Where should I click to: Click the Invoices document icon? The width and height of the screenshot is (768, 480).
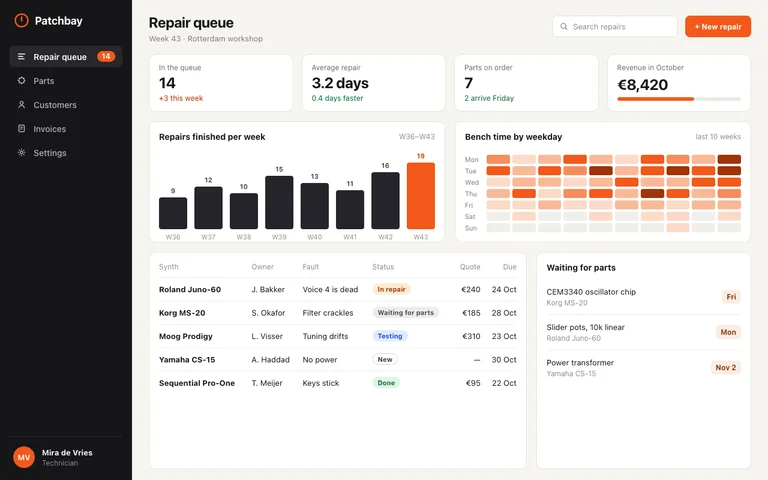point(22,129)
